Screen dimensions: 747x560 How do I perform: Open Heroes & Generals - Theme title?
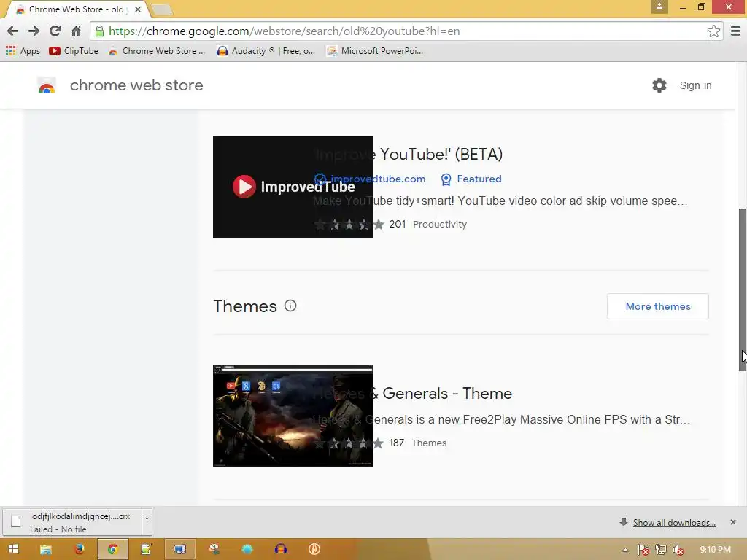pos(413,393)
